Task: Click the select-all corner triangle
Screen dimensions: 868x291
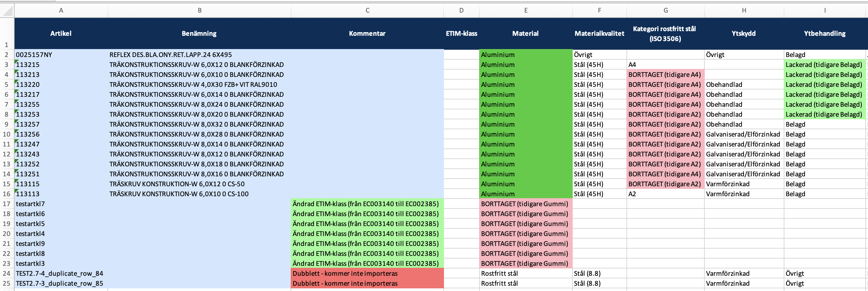Action: click(x=7, y=11)
